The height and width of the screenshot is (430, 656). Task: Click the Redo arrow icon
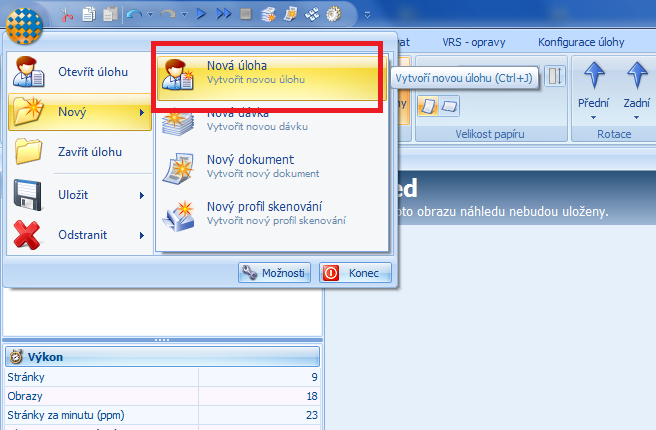[168, 15]
